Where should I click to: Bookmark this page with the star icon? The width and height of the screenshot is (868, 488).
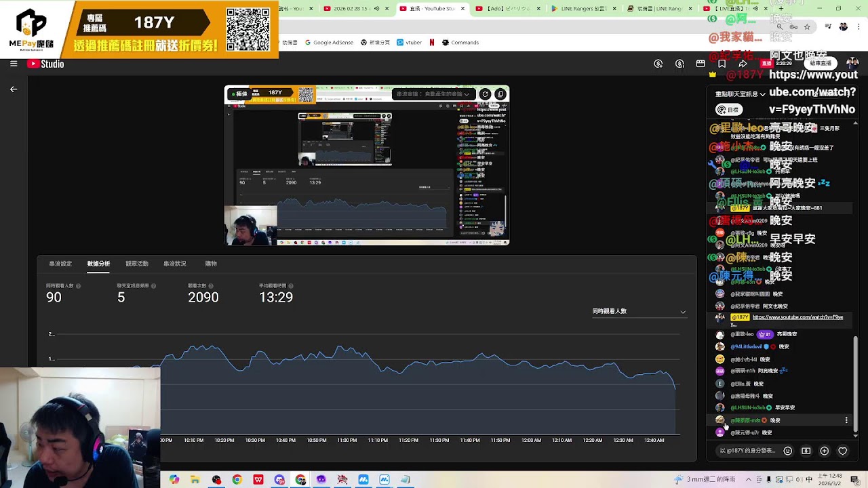pos(806,26)
